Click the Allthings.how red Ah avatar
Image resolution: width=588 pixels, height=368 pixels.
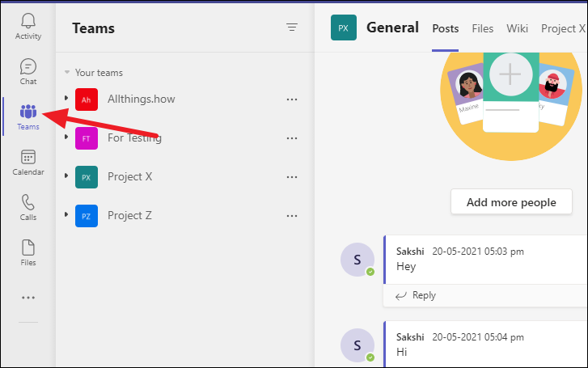tap(87, 99)
